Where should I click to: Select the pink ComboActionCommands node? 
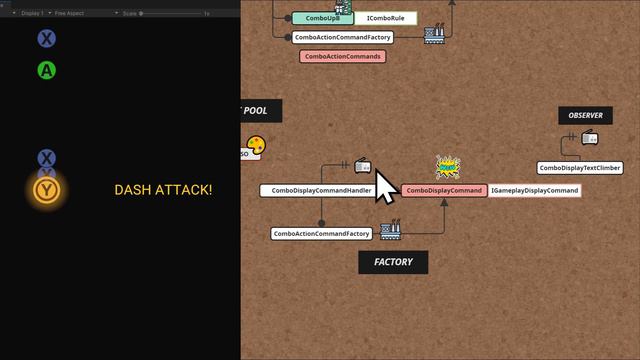point(343,56)
